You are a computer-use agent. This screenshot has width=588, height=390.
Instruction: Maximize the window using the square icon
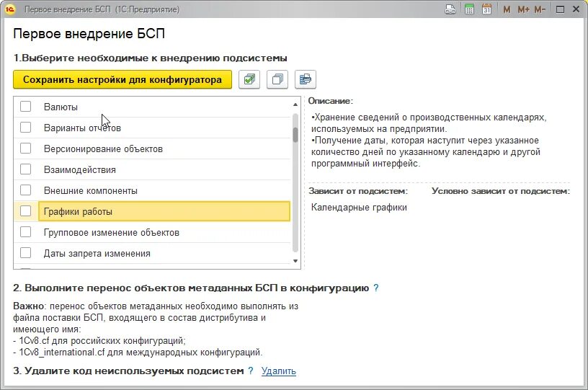(x=560, y=9)
